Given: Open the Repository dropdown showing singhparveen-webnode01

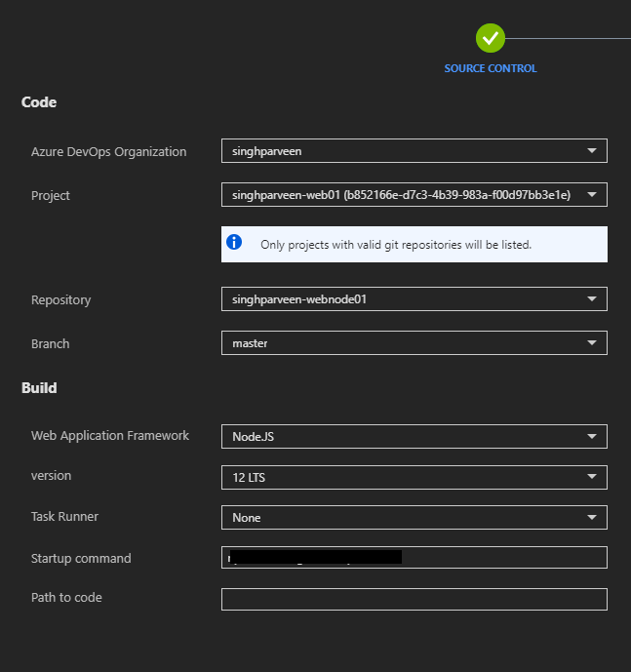Looking at the screenshot, I should (414, 299).
